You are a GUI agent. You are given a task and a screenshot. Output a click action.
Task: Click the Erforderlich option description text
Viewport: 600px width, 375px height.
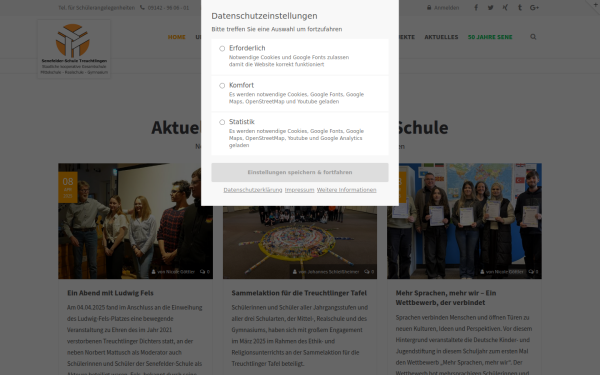click(x=289, y=61)
